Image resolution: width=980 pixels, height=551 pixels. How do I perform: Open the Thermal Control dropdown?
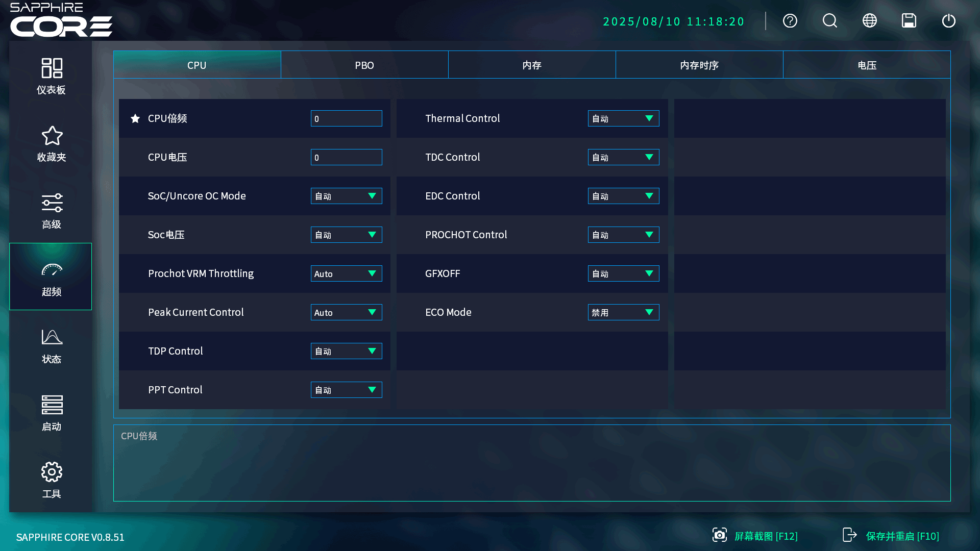(624, 118)
